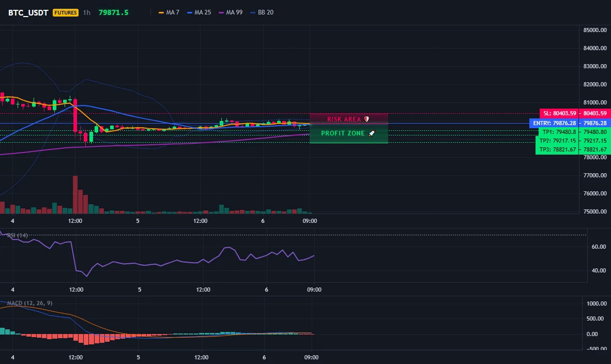This screenshot has width=611, height=364.
Task: Click the TP1: 79480.8 target tag
Action: [558, 132]
